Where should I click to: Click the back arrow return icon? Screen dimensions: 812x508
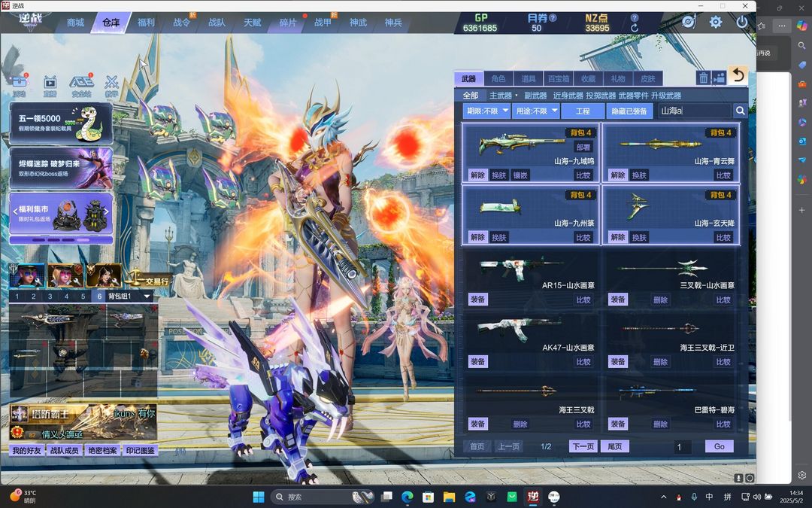[738, 76]
